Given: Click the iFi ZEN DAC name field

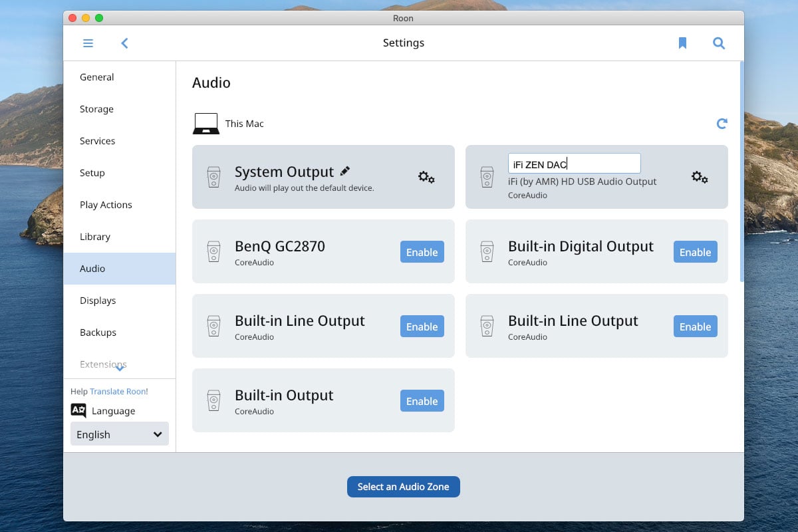Looking at the screenshot, I should (x=575, y=164).
